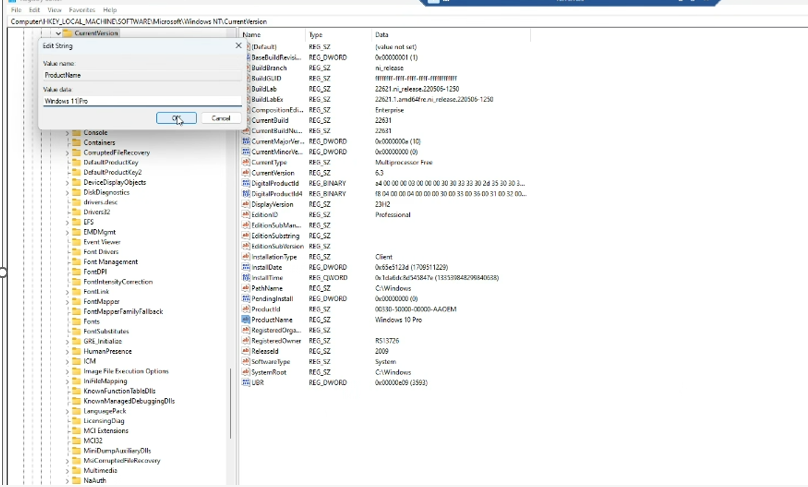The width and height of the screenshot is (808, 487).
Task: Expand the DeviceDisplayObjects key
Action: click(67, 182)
